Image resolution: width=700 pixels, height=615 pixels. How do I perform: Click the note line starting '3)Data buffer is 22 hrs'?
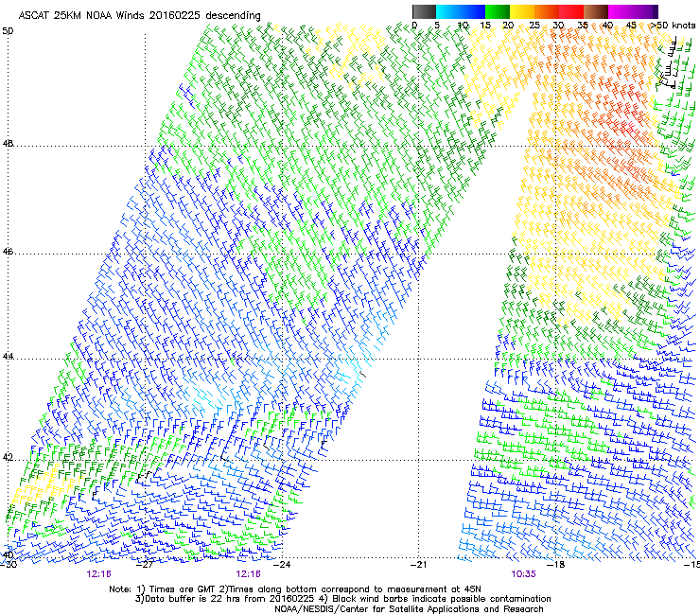(342, 599)
